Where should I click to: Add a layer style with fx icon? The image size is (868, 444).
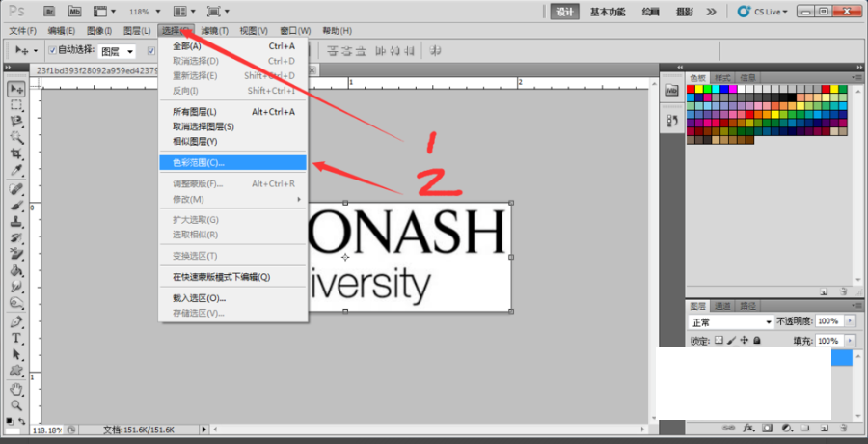click(749, 428)
